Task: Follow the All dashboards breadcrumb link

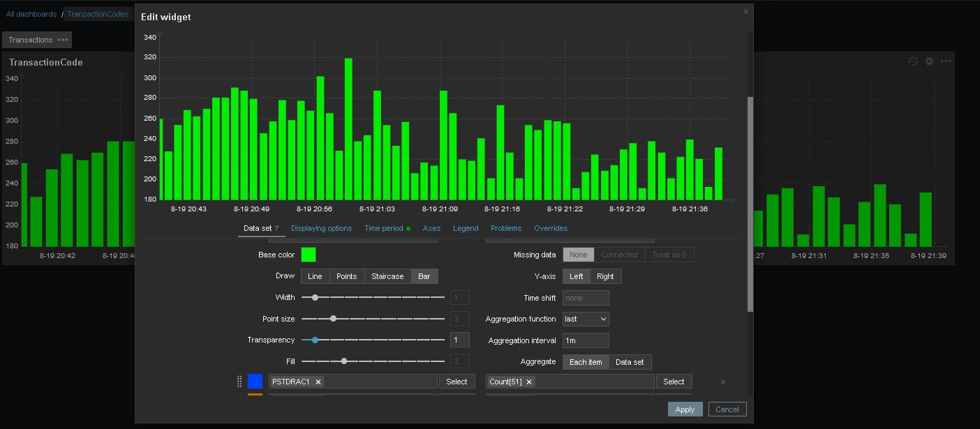Action: [x=31, y=14]
